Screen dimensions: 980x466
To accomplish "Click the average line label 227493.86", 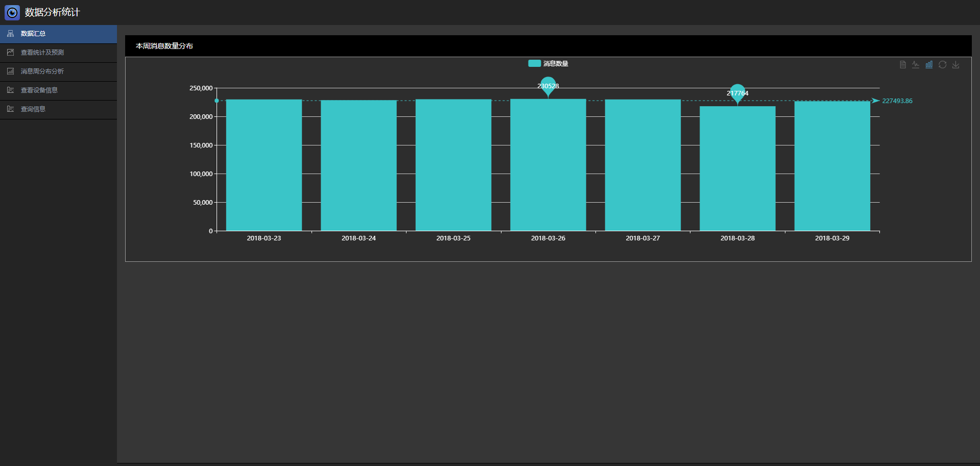I will [897, 101].
